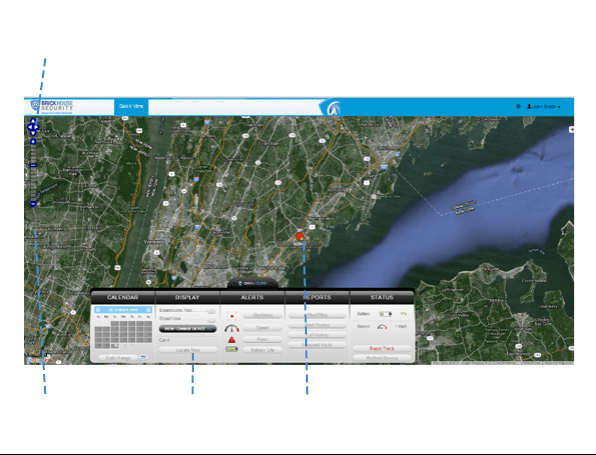Pan the map right
Image resolution: width=596 pixels, height=455 pixels.
(37, 127)
